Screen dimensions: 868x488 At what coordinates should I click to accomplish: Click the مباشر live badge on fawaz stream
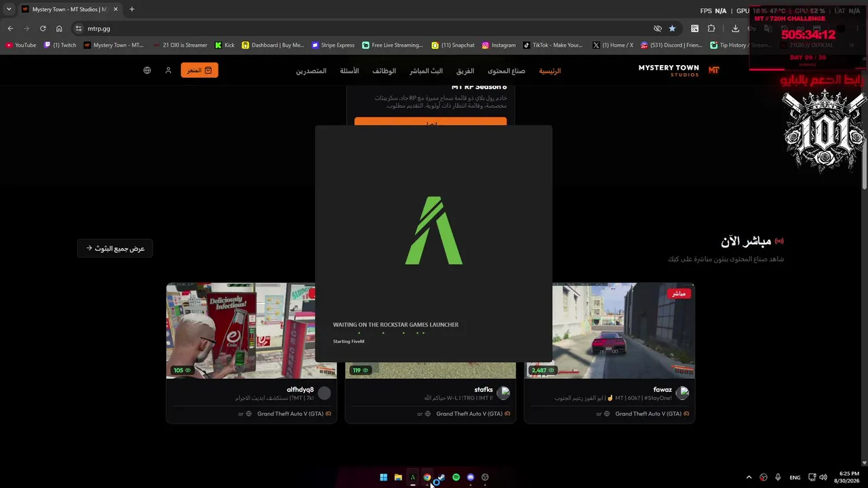tap(678, 293)
